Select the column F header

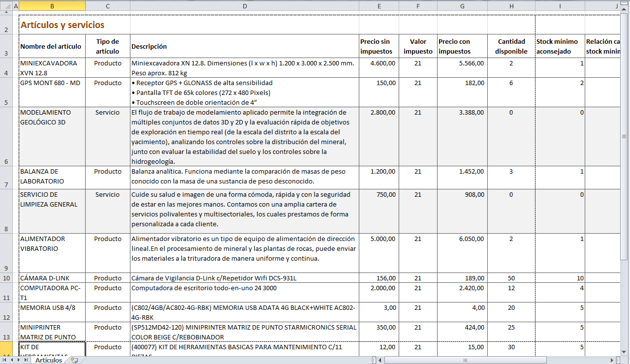point(418,5)
